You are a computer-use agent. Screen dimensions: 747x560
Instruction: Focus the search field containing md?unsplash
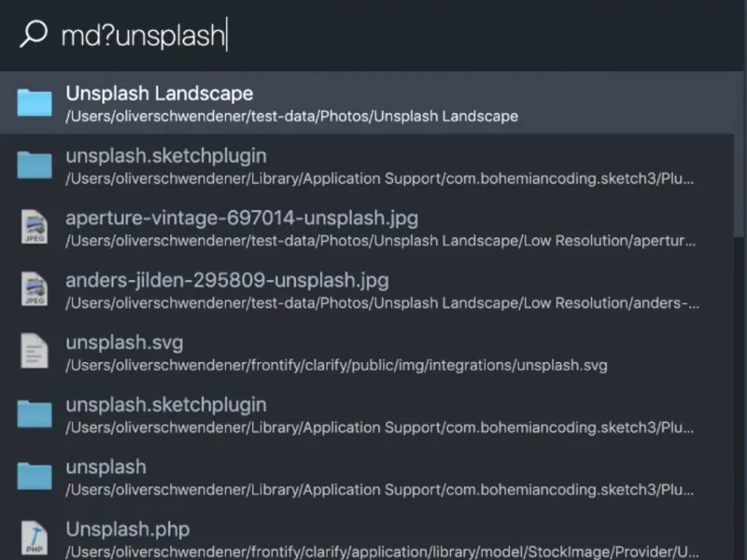tap(372, 35)
